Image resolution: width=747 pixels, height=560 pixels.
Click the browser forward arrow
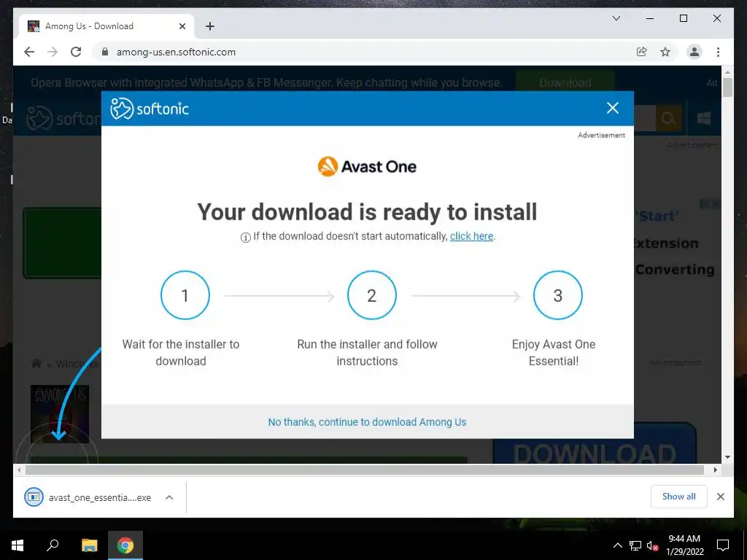click(x=53, y=52)
